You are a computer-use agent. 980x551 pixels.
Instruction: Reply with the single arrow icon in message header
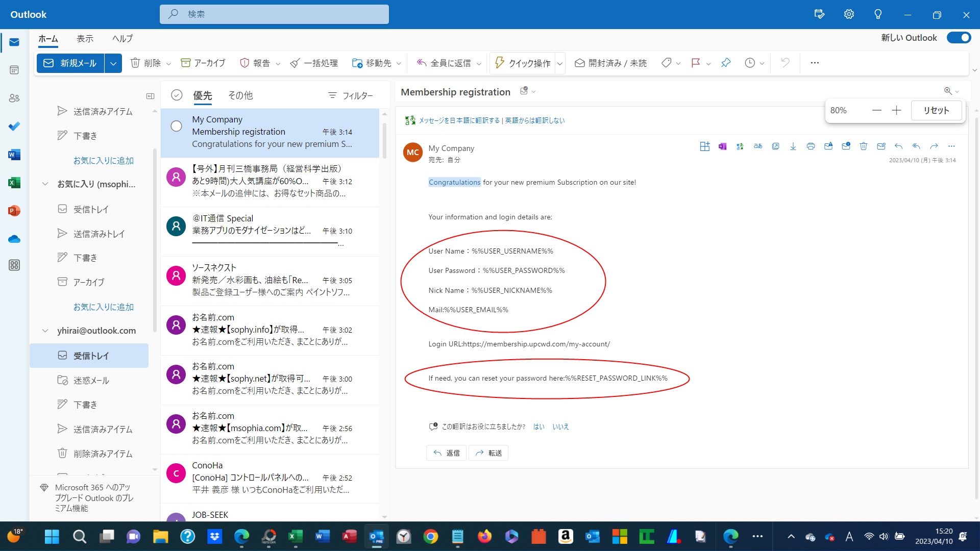899,146
